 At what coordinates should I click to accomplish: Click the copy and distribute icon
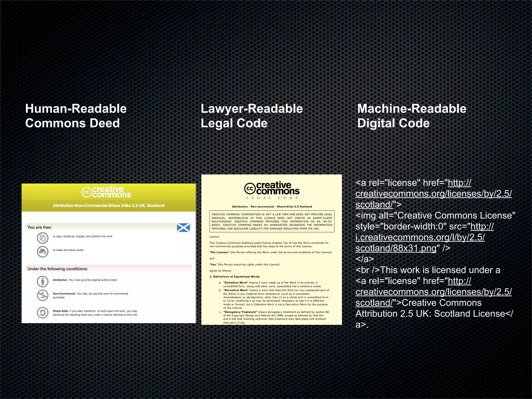pyautogui.click(x=43, y=238)
